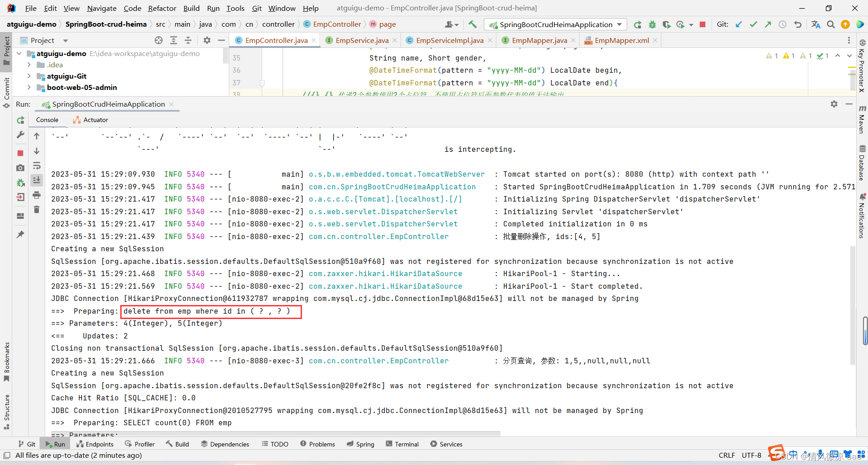
Task: Stop the running application from the main toolbar
Action: point(703,24)
